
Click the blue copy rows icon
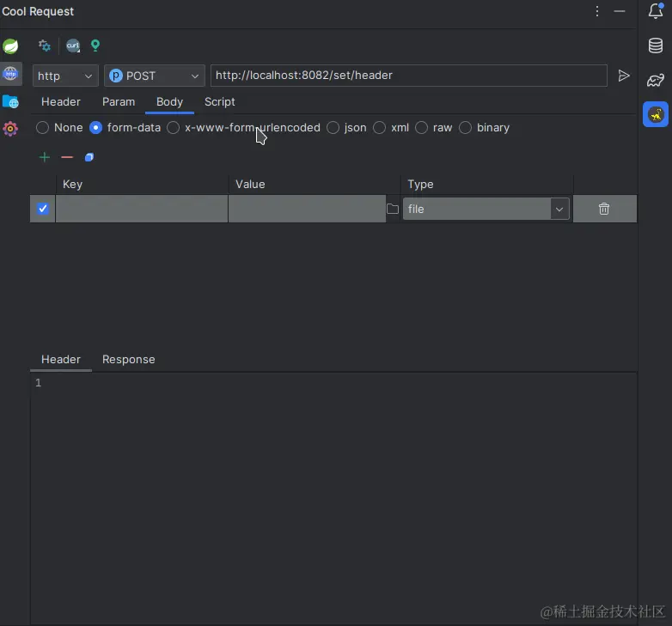tap(89, 157)
